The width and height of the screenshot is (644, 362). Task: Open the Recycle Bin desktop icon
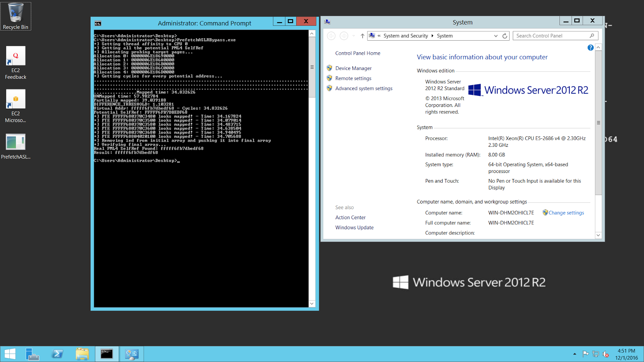16,16
